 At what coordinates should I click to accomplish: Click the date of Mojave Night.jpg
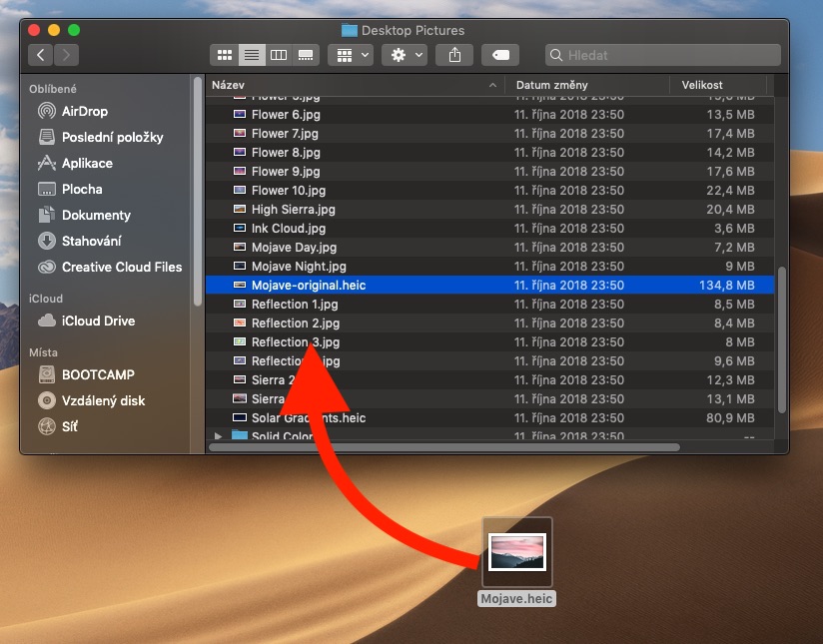tap(569, 267)
